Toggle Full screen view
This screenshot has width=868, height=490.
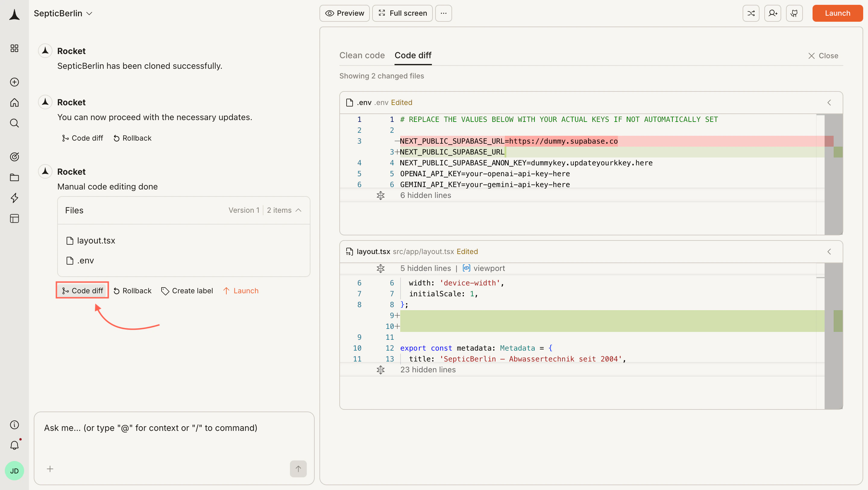tap(402, 13)
